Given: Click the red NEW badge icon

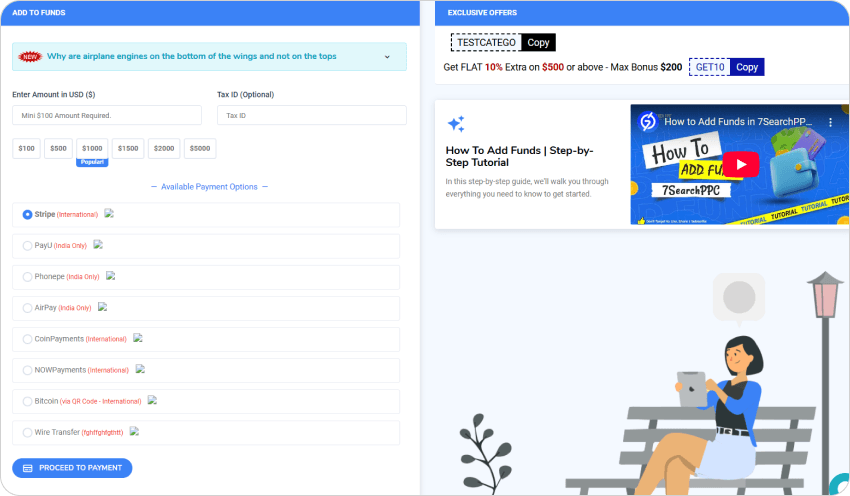Looking at the screenshot, I should click(30, 56).
